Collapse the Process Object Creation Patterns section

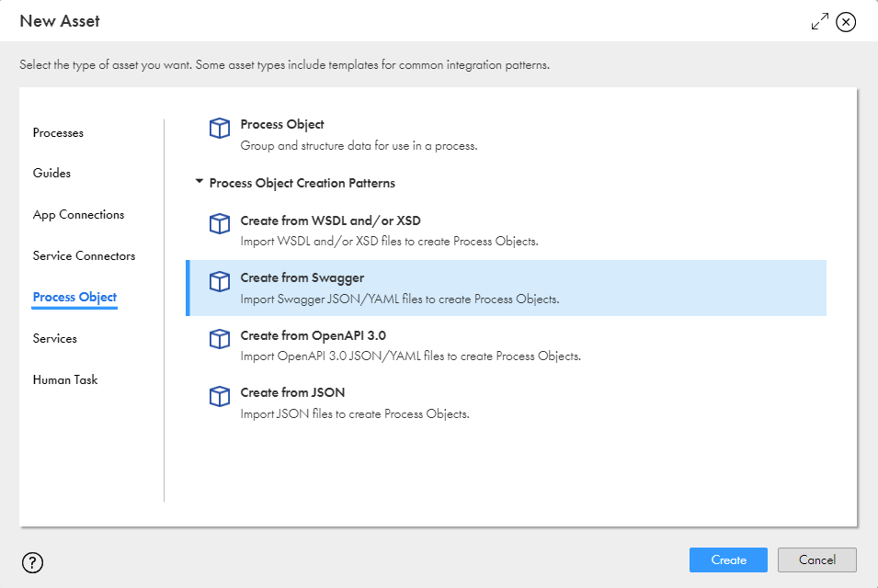pyautogui.click(x=199, y=182)
